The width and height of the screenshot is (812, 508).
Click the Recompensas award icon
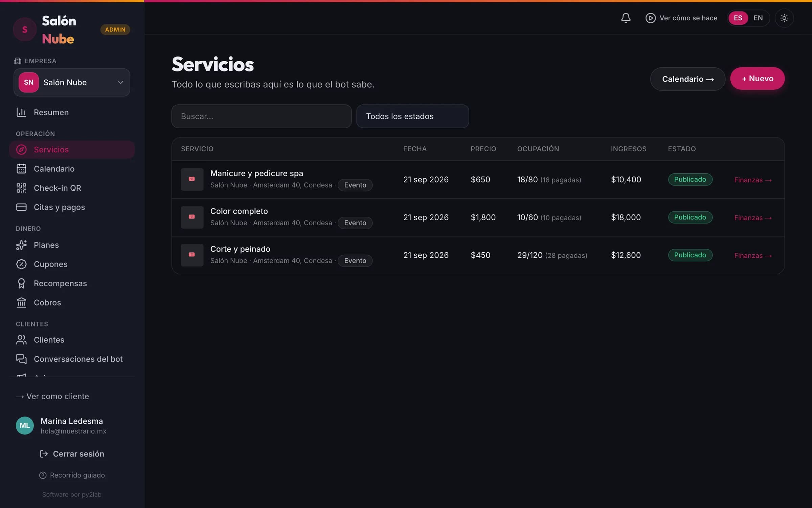(21, 283)
